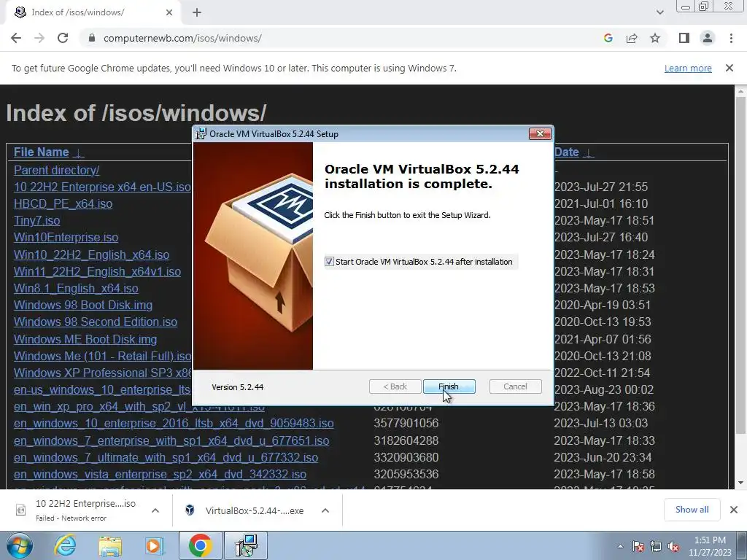Viewport: 747px width, 560px height.
Task: Click file size 3577901056
Action: point(406,424)
